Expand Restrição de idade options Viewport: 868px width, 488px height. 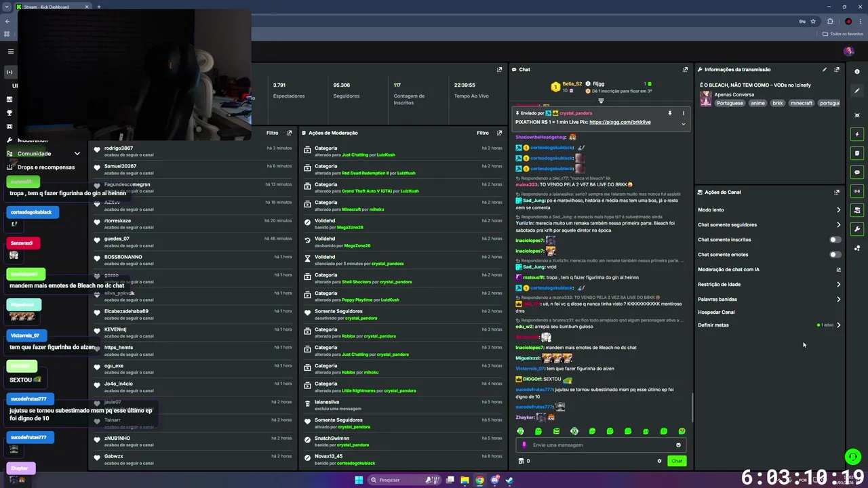[838, 284]
